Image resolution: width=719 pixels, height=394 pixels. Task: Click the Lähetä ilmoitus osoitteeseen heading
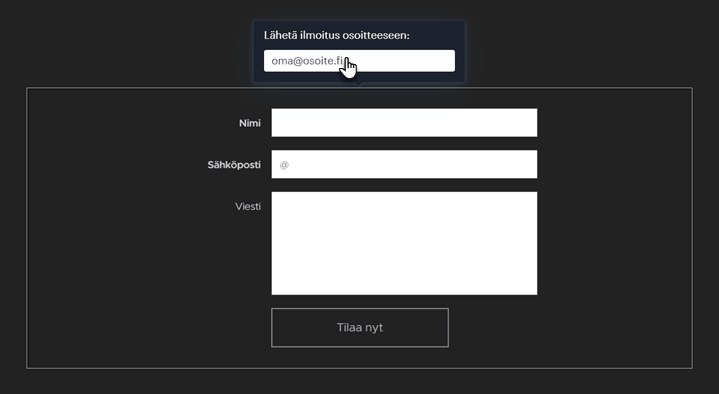point(337,35)
